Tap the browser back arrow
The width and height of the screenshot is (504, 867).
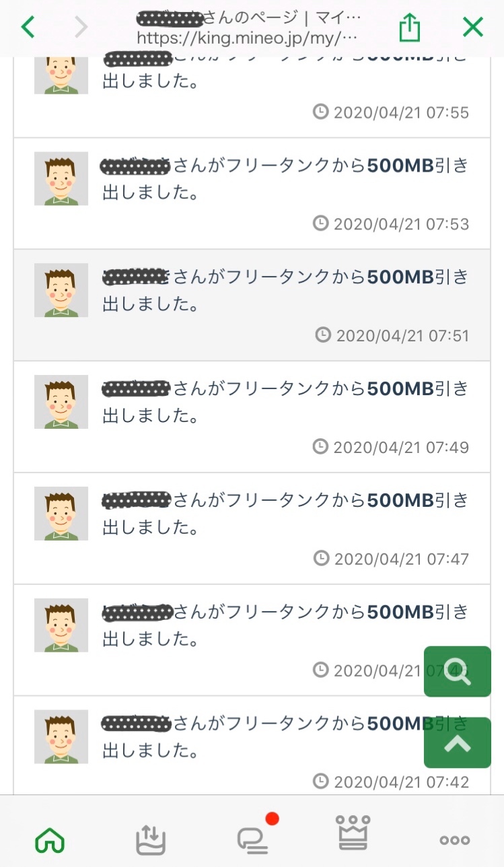[28, 28]
